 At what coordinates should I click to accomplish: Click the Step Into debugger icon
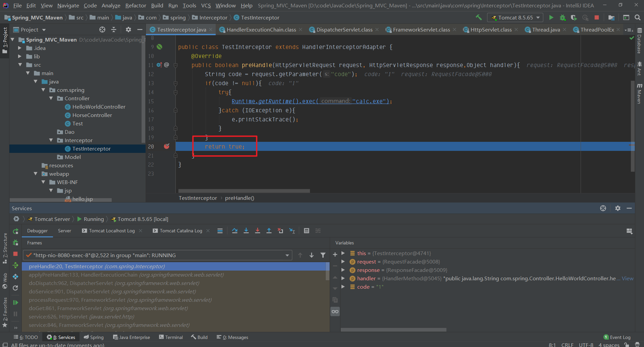(x=246, y=231)
